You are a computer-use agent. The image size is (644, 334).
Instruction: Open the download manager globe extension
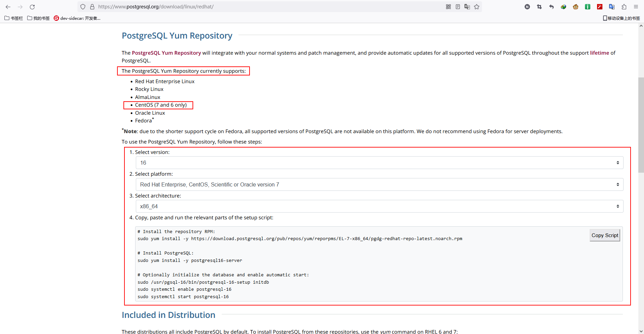point(563,7)
